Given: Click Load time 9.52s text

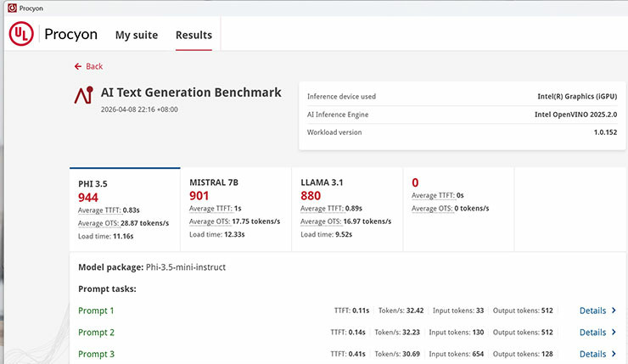Looking at the screenshot, I should 327,235.
